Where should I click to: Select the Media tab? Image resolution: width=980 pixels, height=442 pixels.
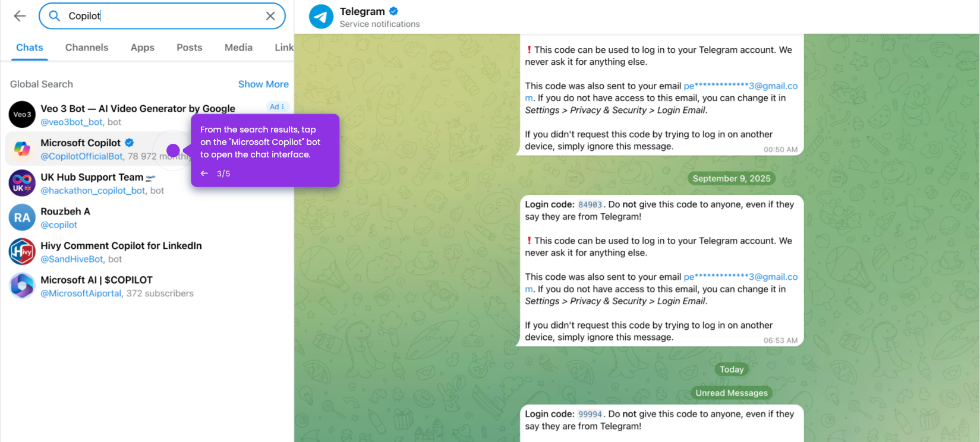pyautogui.click(x=238, y=48)
